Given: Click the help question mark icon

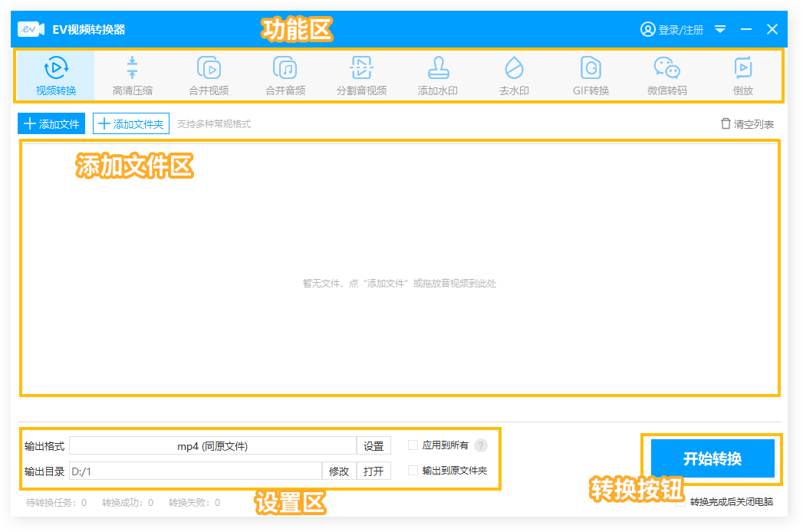Looking at the screenshot, I should coord(481,445).
